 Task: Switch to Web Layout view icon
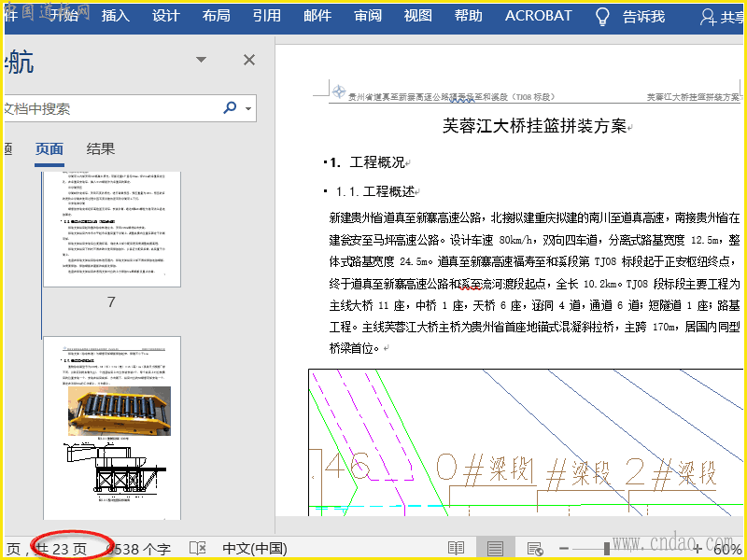coord(535,548)
